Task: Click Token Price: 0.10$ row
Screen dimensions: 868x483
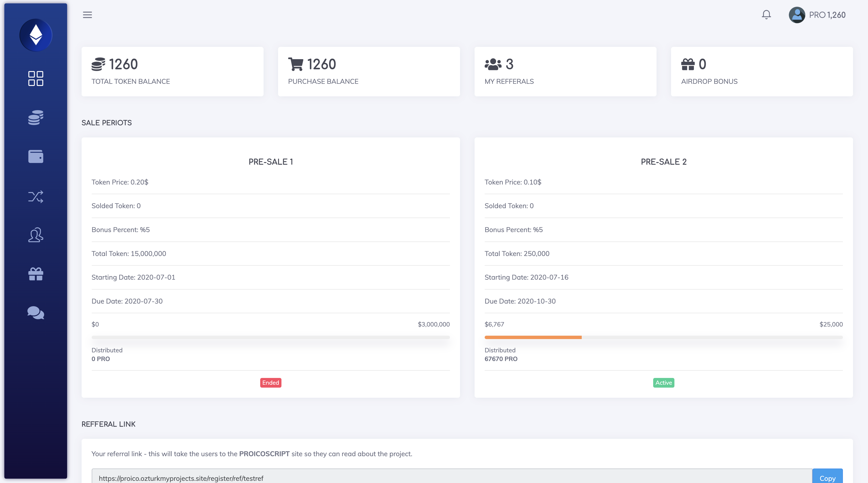Action: [x=664, y=182]
